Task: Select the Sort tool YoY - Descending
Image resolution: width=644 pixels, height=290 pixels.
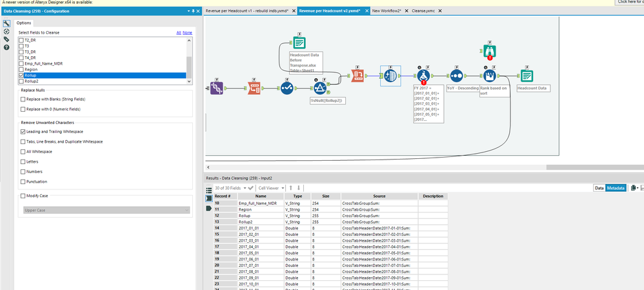Action: tap(456, 76)
